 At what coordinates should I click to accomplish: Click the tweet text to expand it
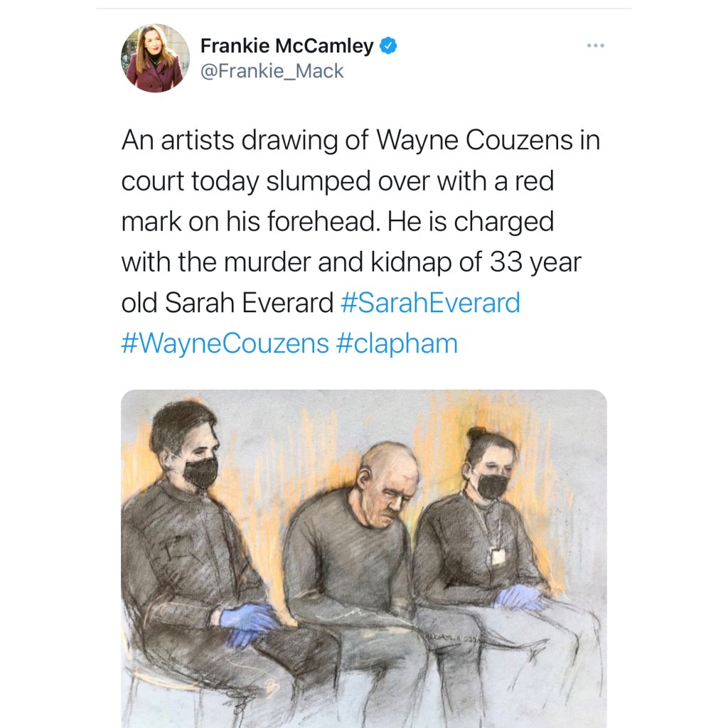coord(360,242)
